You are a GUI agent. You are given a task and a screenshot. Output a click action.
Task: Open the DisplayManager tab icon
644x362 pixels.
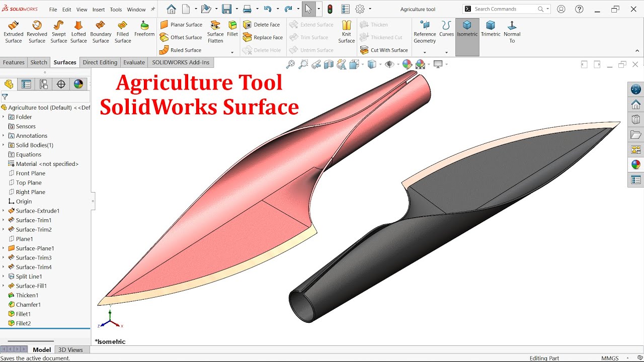78,84
